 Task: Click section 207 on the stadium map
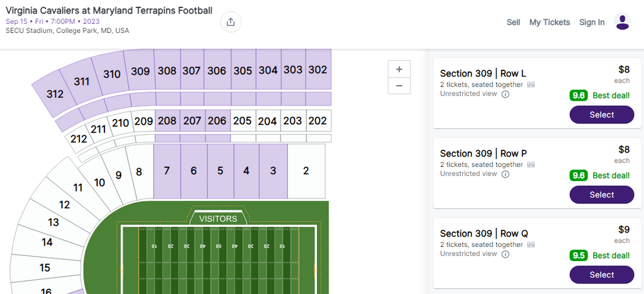[193, 121]
